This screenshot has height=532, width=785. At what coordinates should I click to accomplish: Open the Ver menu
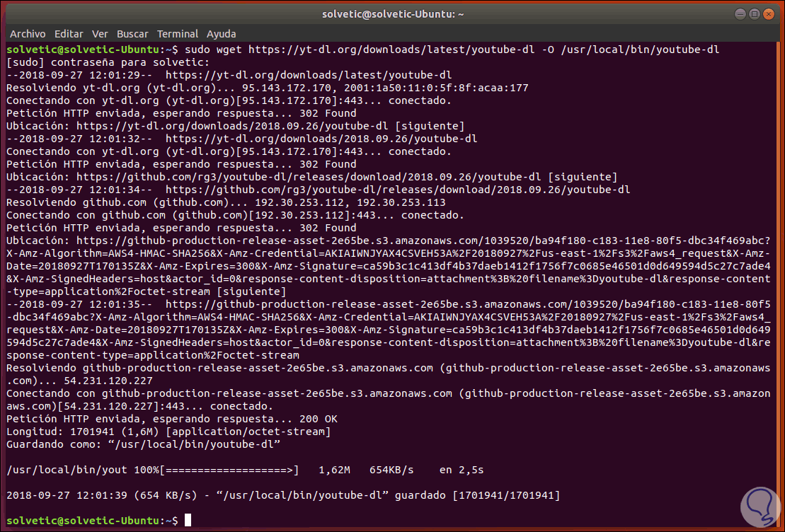point(100,34)
